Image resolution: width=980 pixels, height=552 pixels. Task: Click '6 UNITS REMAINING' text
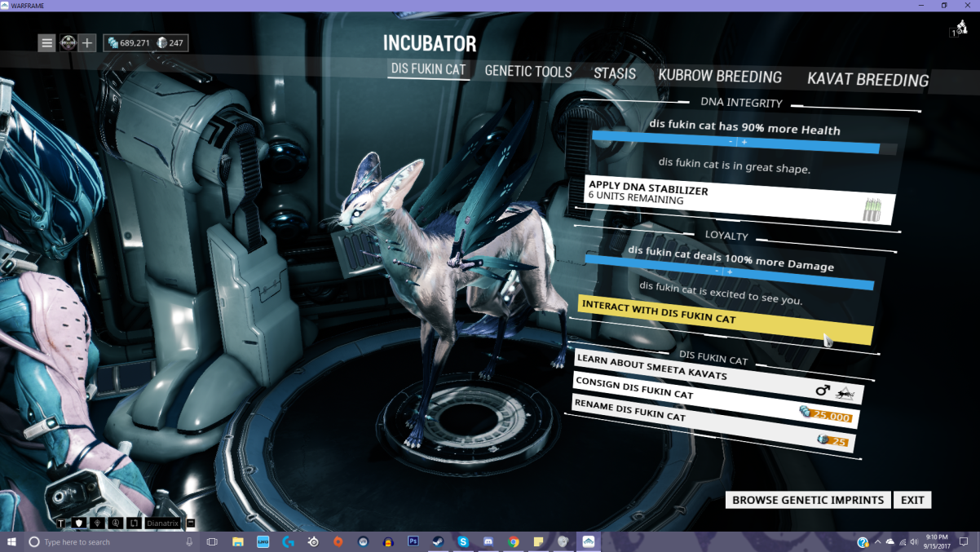tap(635, 199)
